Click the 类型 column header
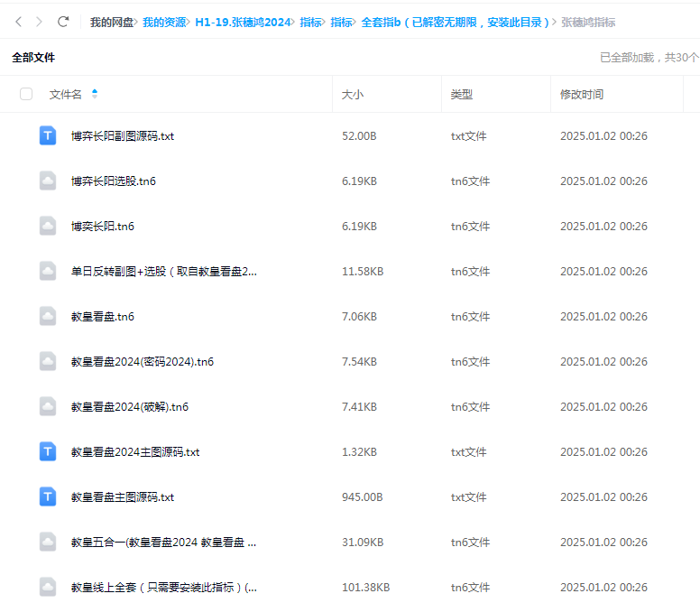Viewport: 700px width, 603px height. [x=461, y=94]
